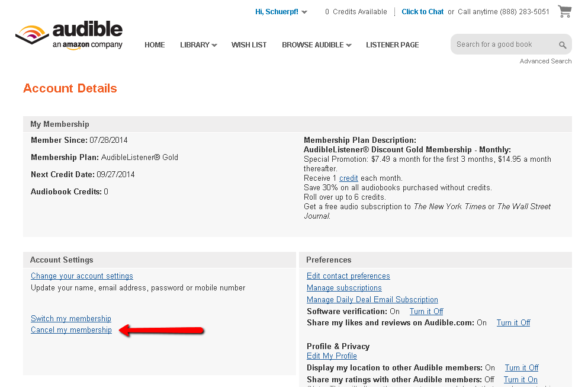Click Switch my membership link
The height and width of the screenshot is (387, 588).
pyautogui.click(x=71, y=318)
